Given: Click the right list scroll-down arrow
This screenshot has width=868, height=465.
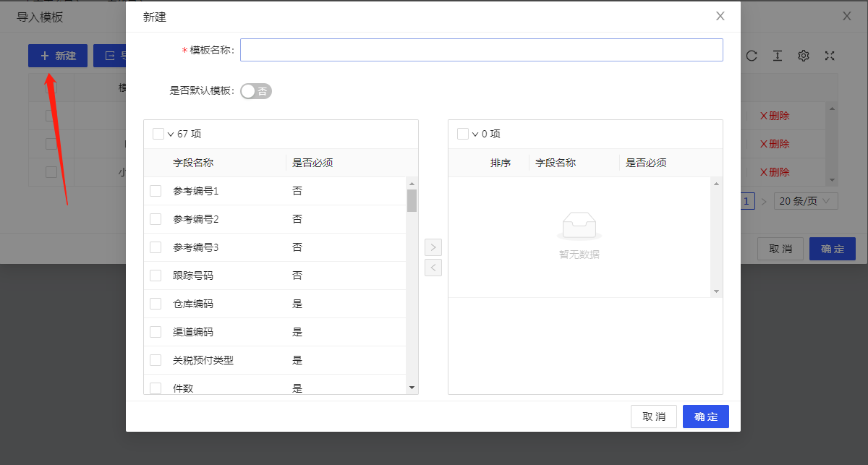Looking at the screenshot, I should pyautogui.click(x=716, y=291).
